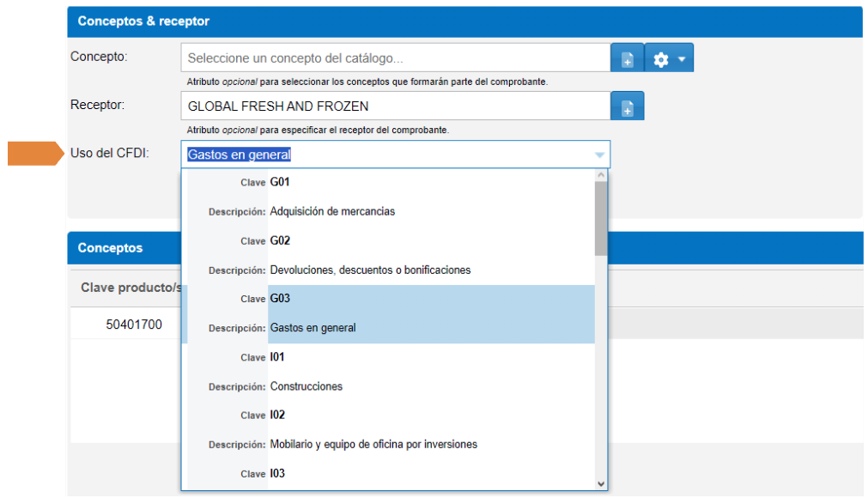
Task: Click the orange arrow pointing to Uso del CFDI
Action: click(36, 154)
